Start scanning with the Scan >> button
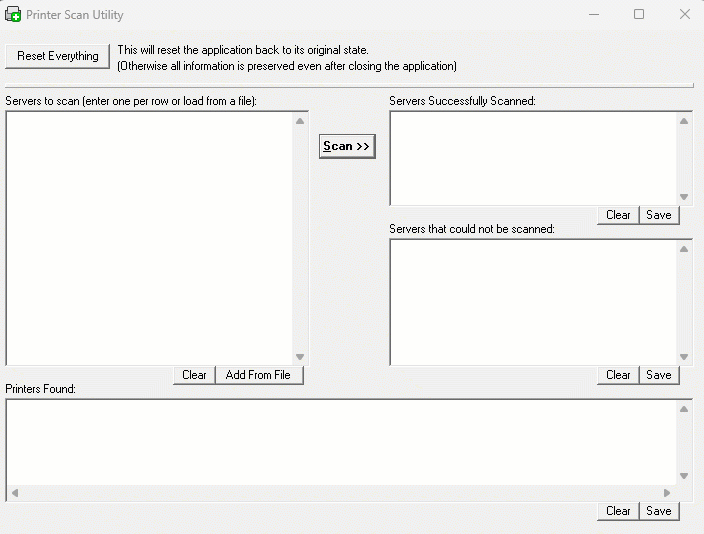Screen dimensions: 704x534 point(347,146)
